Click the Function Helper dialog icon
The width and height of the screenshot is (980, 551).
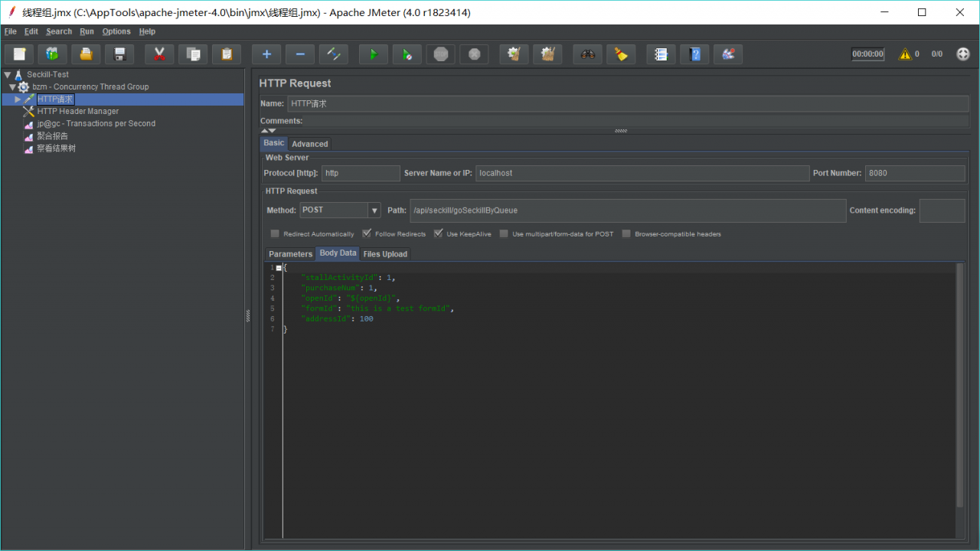tap(661, 54)
